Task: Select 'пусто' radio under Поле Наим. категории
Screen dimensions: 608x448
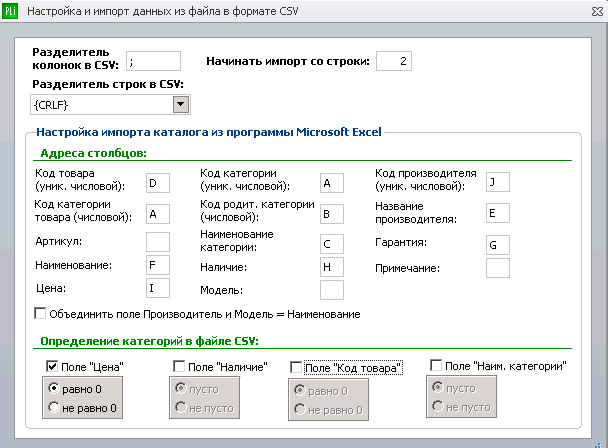Action: click(x=438, y=387)
